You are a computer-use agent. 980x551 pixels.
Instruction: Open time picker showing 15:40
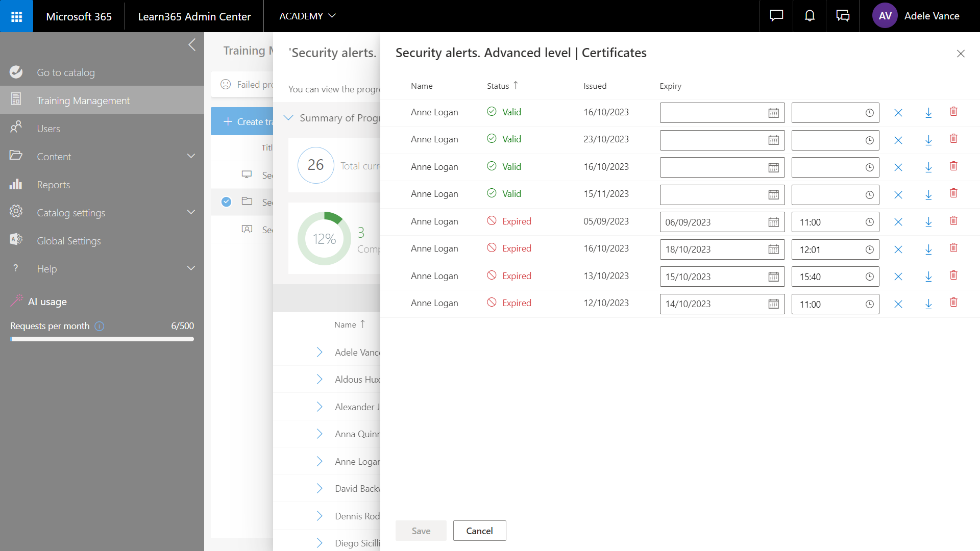tap(869, 277)
